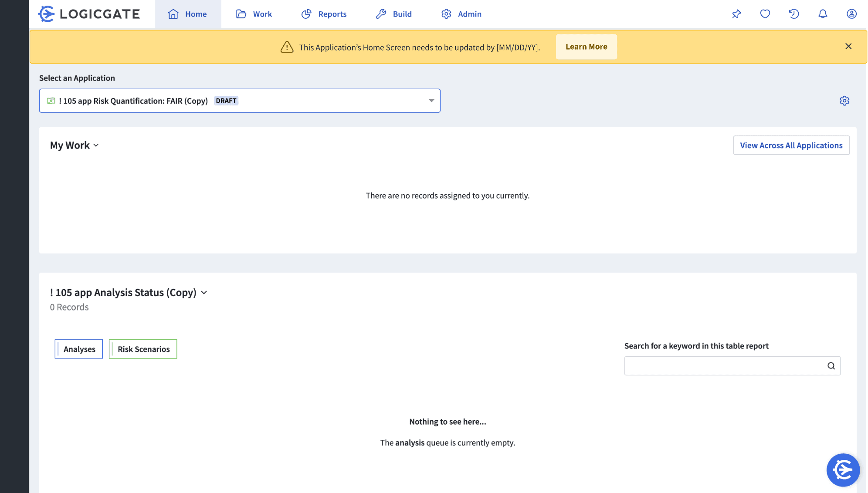Open notifications bell icon

pyautogui.click(x=823, y=14)
